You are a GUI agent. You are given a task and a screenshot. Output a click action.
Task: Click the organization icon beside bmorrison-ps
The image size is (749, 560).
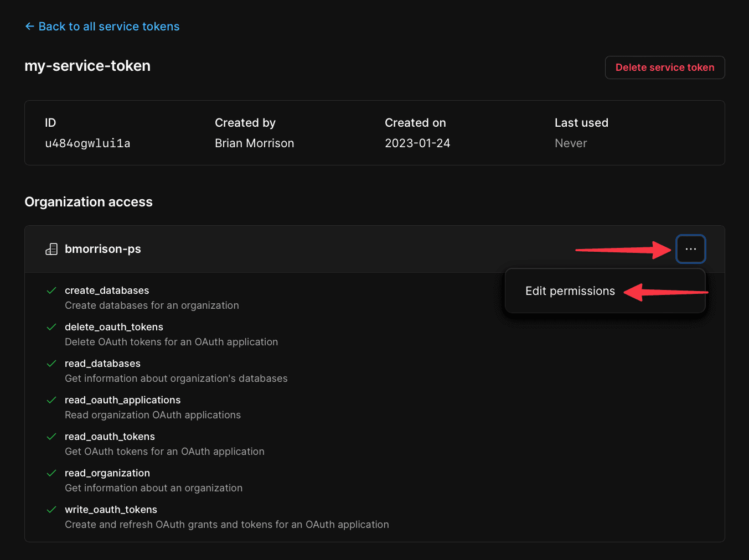51,249
